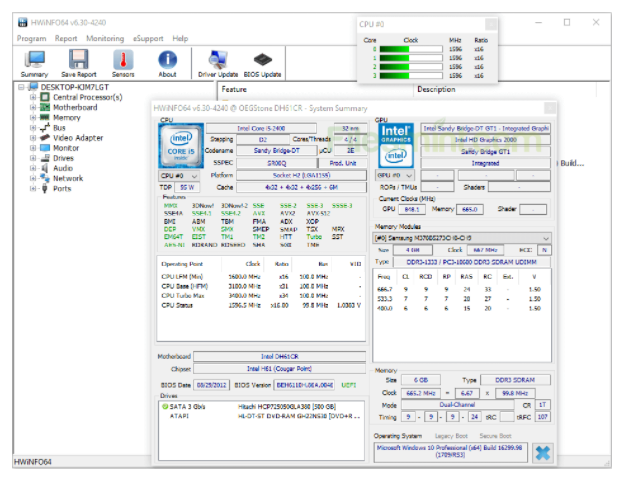
Task: Open the Report menu
Action: coord(66,38)
